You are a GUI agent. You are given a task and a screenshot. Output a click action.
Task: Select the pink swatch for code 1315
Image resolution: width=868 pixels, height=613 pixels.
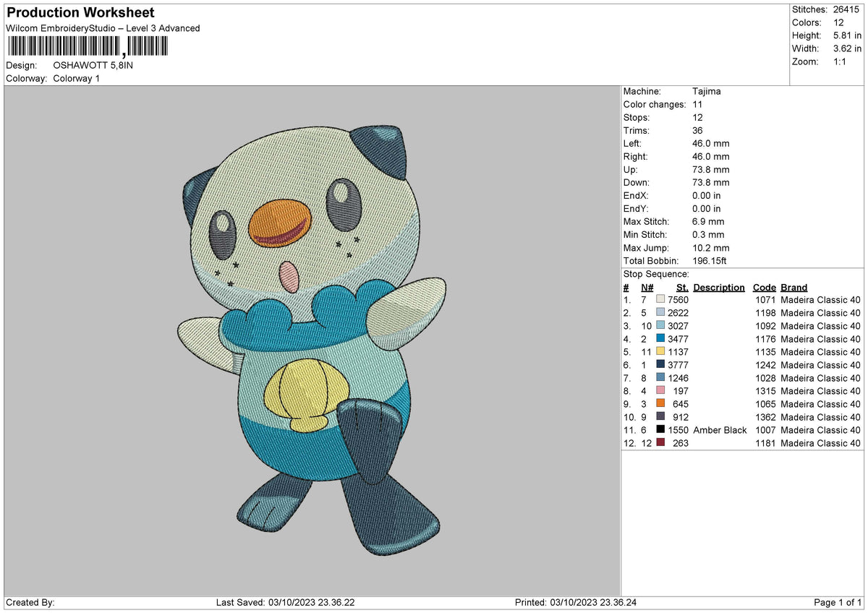pos(660,391)
